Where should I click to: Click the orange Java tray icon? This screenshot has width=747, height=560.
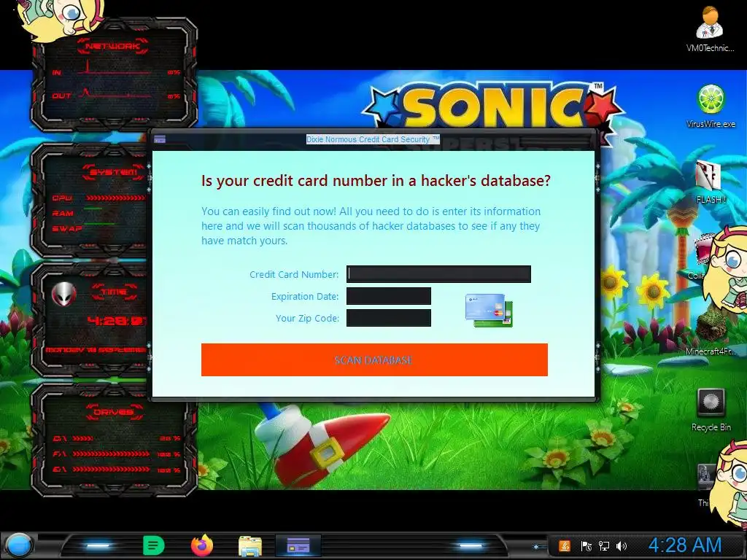tap(565, 545)
